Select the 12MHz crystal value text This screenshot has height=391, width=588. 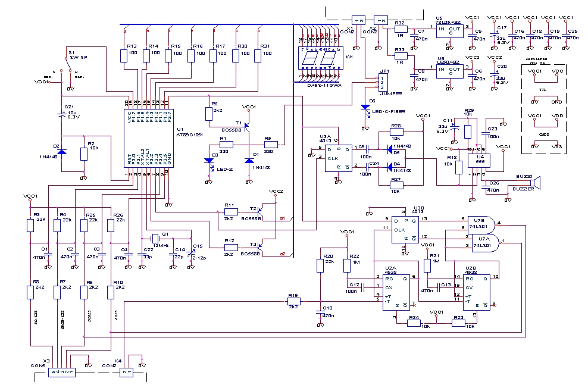(161, 246)
